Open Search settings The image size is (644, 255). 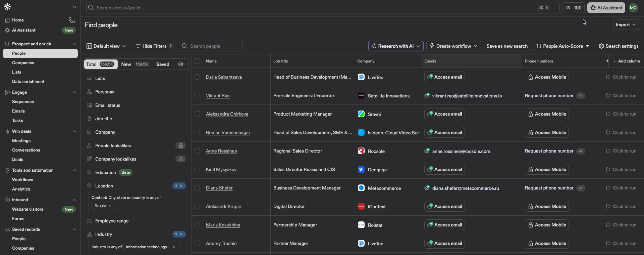click(x=619, y=46)
